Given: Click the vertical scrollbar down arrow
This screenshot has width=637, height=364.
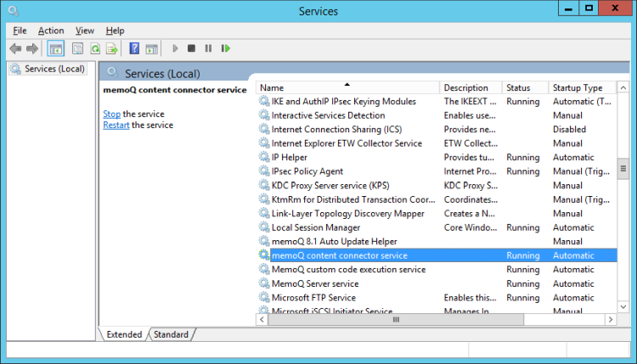Looking at the screenshot, I should (623, 307).
